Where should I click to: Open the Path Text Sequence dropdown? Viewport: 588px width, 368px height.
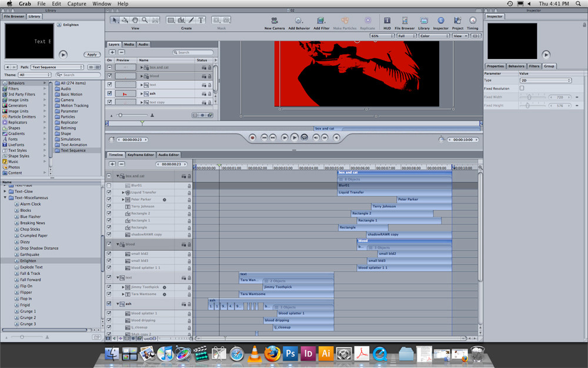[57, 67]
